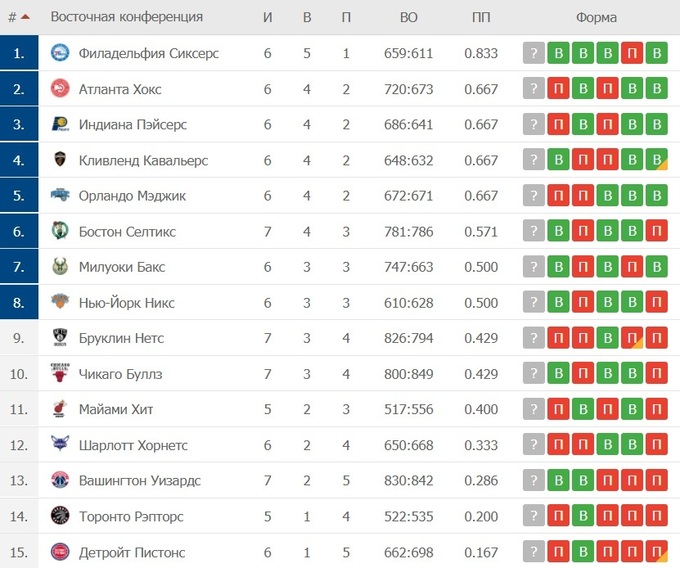Open the Милуоки Бакс team link

click(121, 267)
